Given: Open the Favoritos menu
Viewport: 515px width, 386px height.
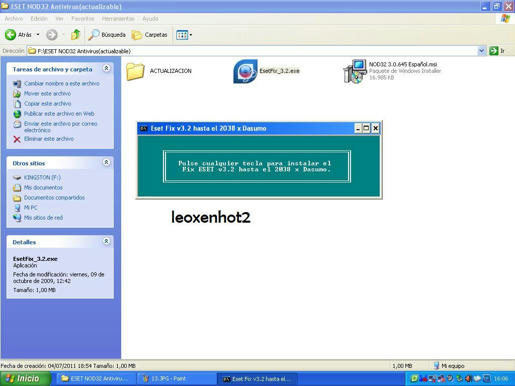Looking at the screenshot, I should tap(83, 19).
